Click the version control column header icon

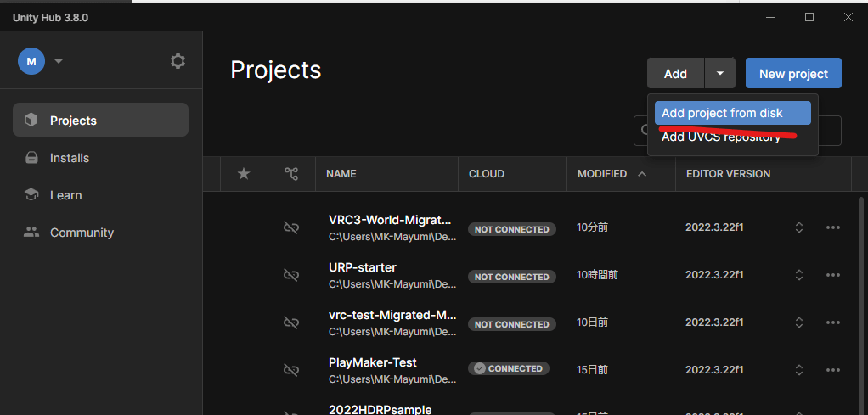[x=291, y=174]
